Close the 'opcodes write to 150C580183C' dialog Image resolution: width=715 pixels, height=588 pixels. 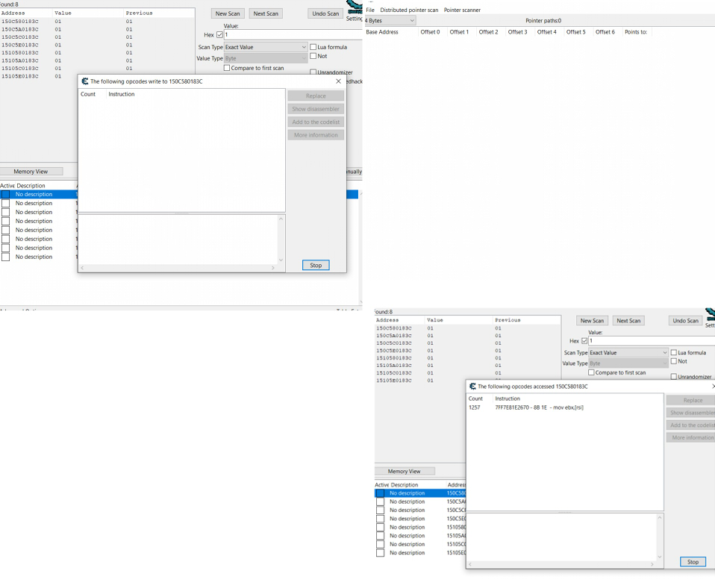click(338, 81)
